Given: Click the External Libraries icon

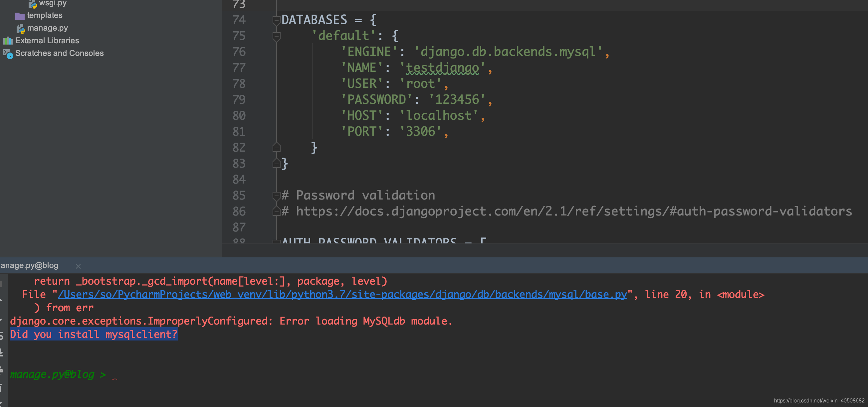Looking at the screenshot, I should coord(8,41).
